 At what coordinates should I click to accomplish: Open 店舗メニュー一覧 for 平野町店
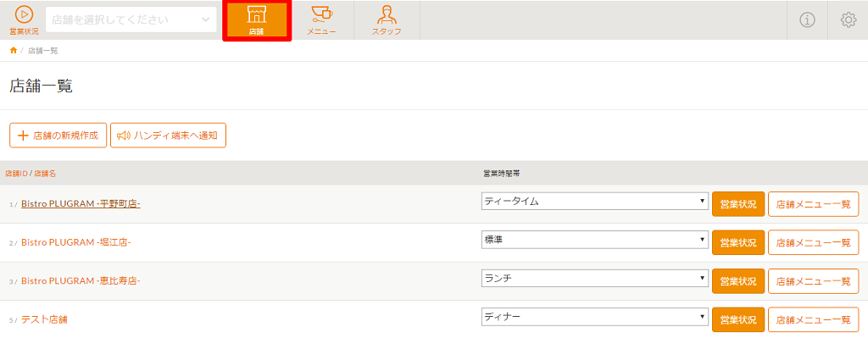tap(813, 203)
